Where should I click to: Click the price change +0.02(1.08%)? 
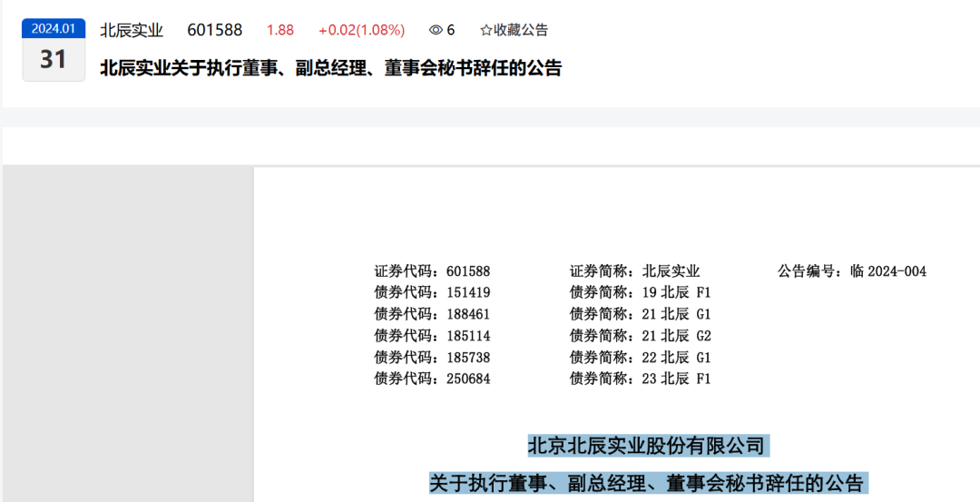coord(361,30)
